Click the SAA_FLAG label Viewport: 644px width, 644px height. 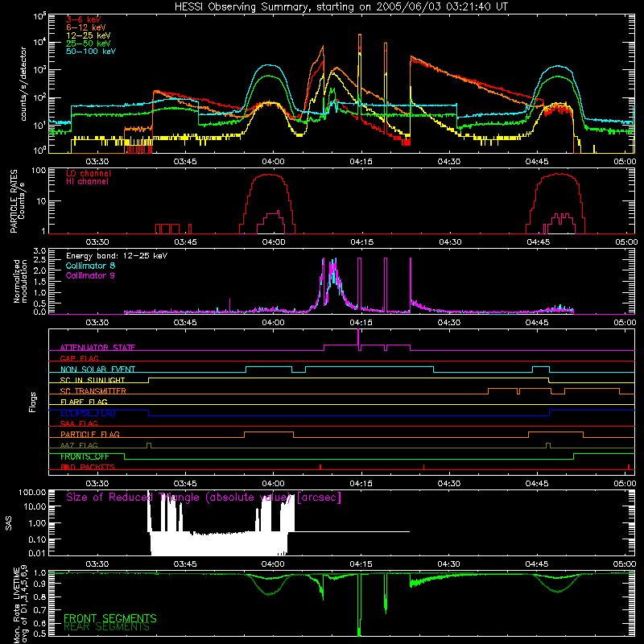click(79, 423)
